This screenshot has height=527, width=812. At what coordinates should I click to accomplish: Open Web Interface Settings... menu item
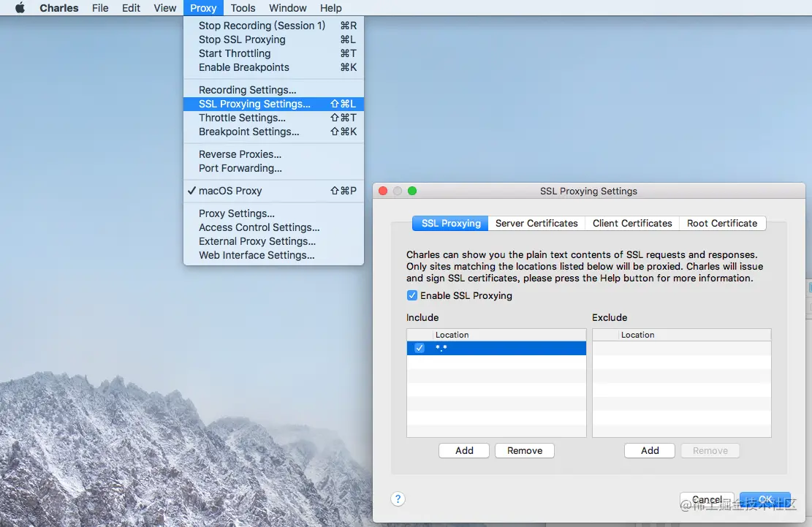tap(273, 256)
